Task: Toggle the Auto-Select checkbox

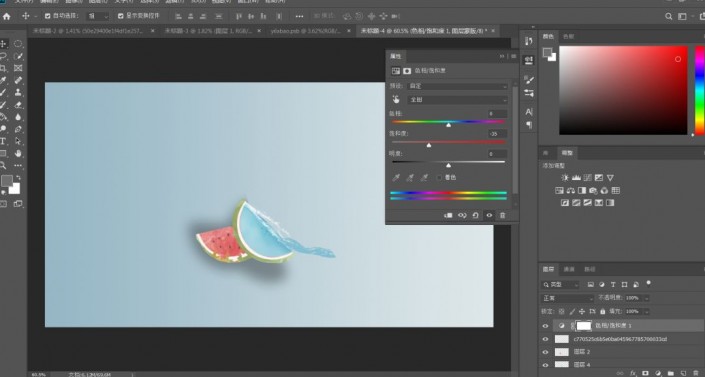Action: (48, 16)
